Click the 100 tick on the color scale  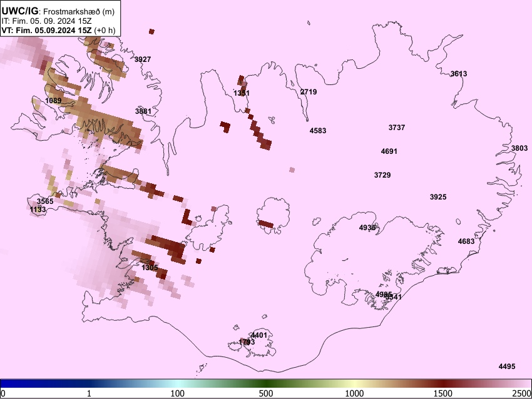coord(178,393)
